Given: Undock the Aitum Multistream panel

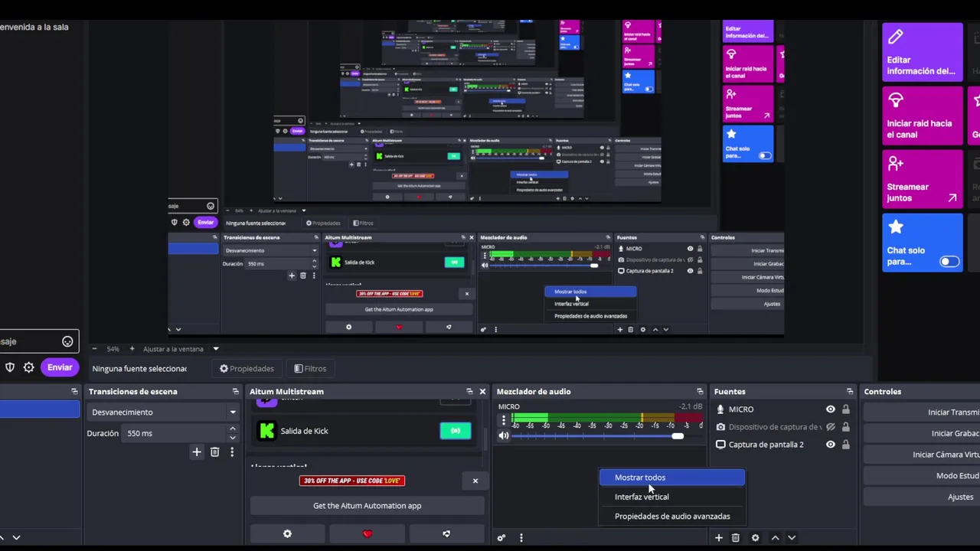Looking at the screenshot, I should pos(469,392).
